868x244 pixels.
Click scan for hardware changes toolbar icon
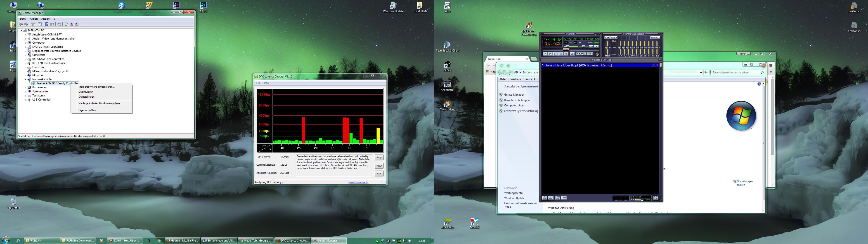tap(59, 24)
